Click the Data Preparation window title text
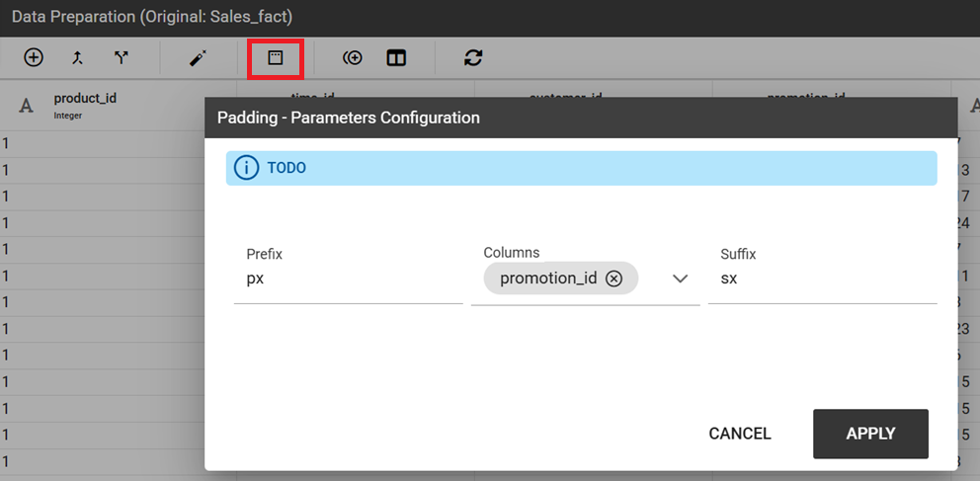Screen dimensions: 980x481 pyautogui.click(x=152, y=17)
